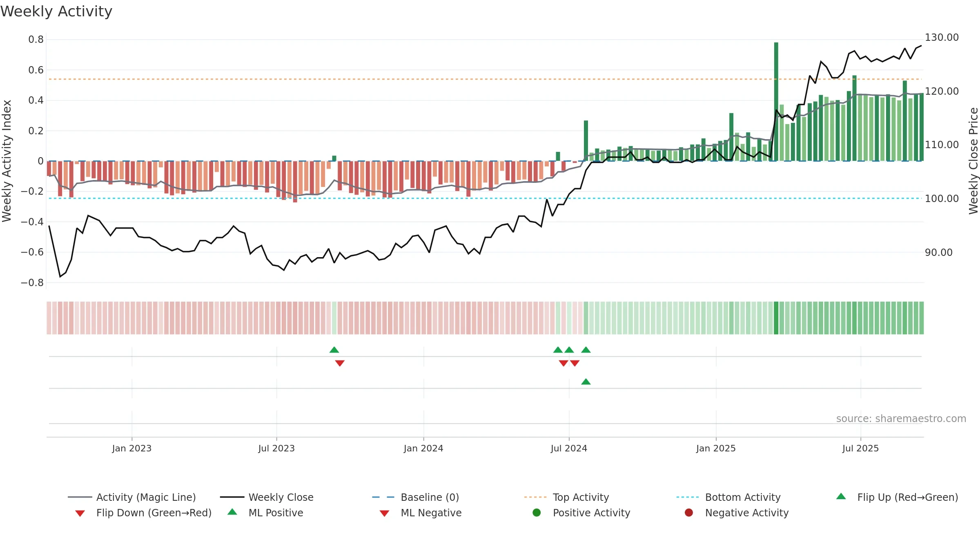Toggle the Flip Down (Green→Red) legend entry
The image size is (980, 551).
click(143, 513)
